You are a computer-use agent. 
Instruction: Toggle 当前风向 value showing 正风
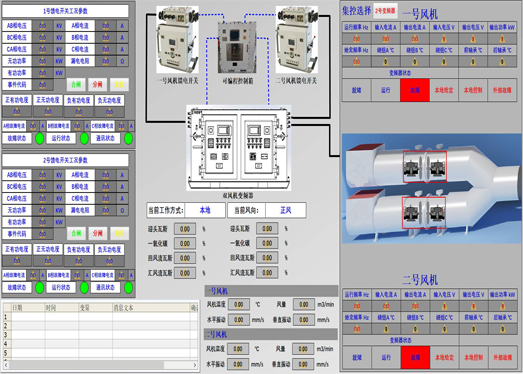point(286,210)
